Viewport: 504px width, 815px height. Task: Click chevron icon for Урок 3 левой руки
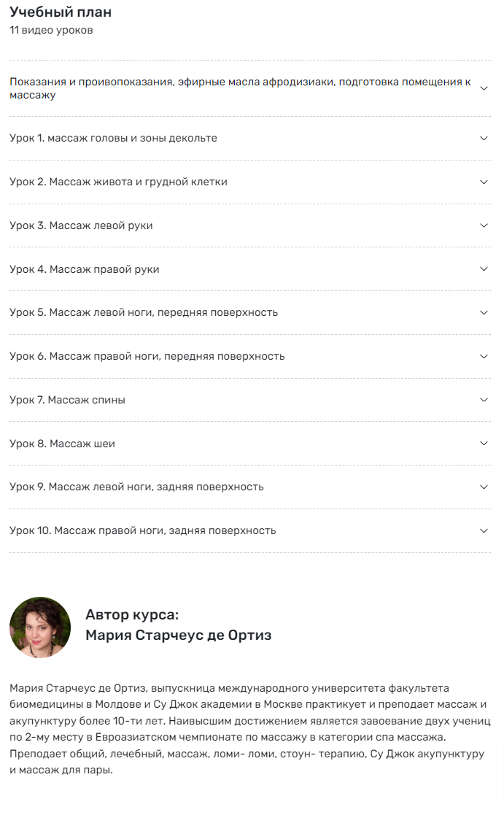click(484, 225)
